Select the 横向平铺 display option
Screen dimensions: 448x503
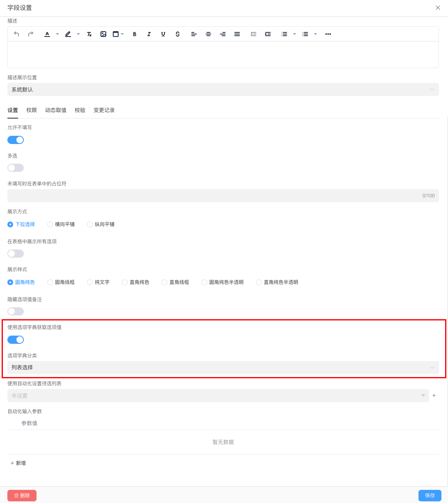point(50,224)
